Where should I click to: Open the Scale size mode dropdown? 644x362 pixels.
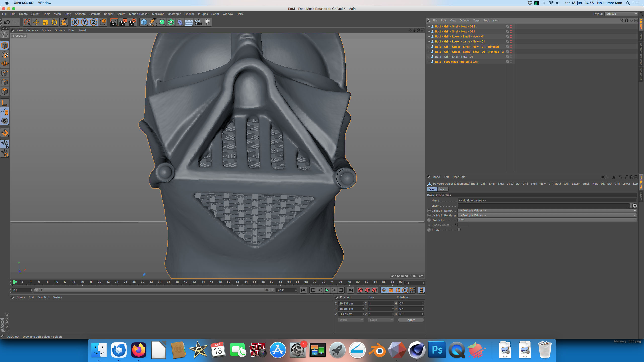click(x=381, y=320)
